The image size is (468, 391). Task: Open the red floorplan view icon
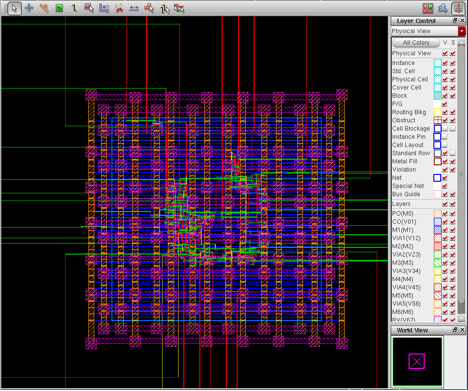(x=428, y=8)
